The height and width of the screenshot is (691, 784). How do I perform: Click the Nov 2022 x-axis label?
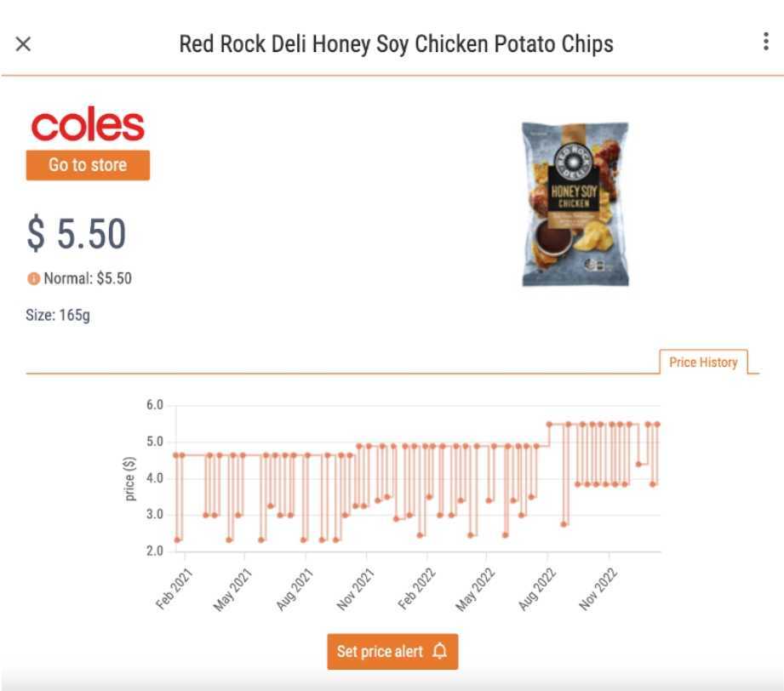pos(599,588)
